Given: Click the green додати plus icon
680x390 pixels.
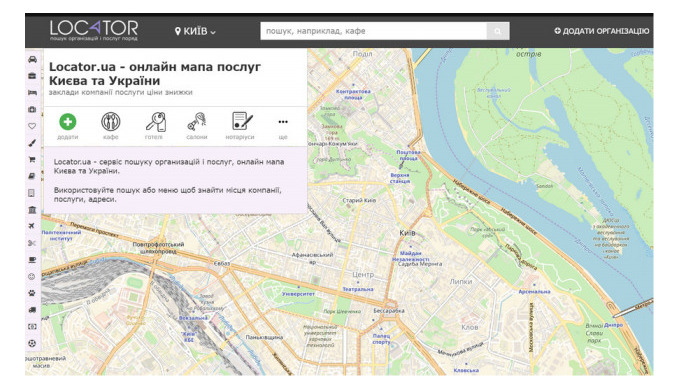Looking at the screenshot, I should click(68, 122).
